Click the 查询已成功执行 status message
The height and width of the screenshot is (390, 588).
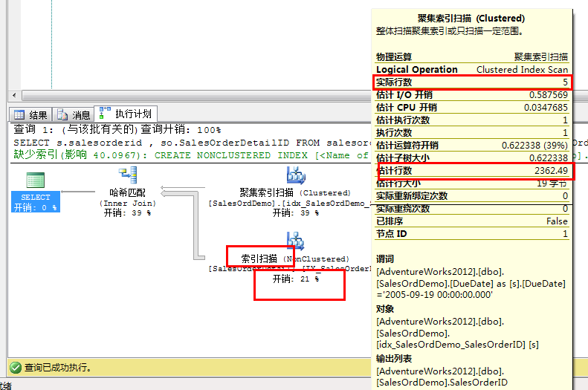click(x=58, y=368)
